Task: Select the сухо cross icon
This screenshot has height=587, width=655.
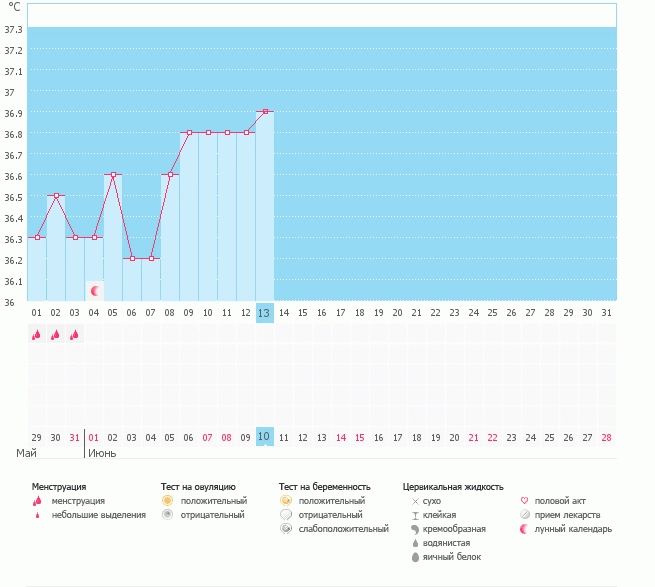Action: (x=415, y=501)
